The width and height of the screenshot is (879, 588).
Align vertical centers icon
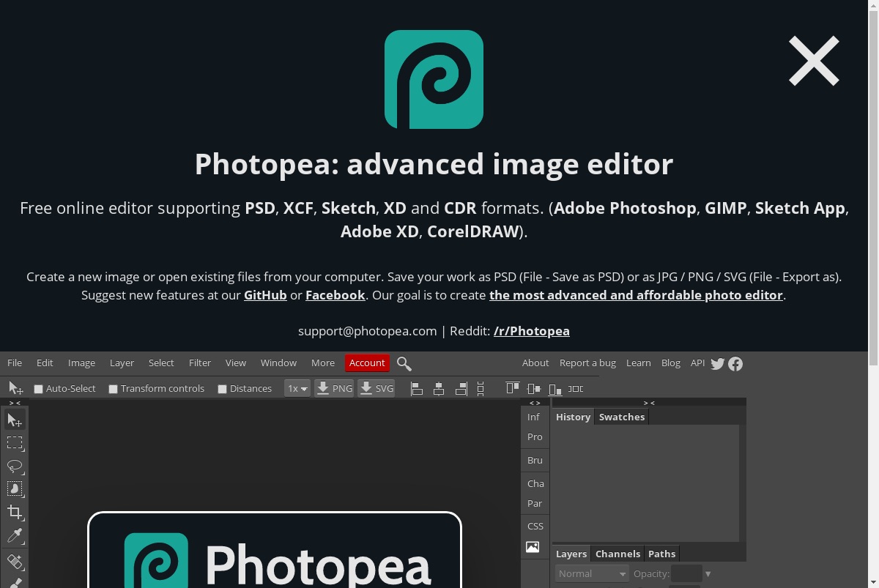534,389
